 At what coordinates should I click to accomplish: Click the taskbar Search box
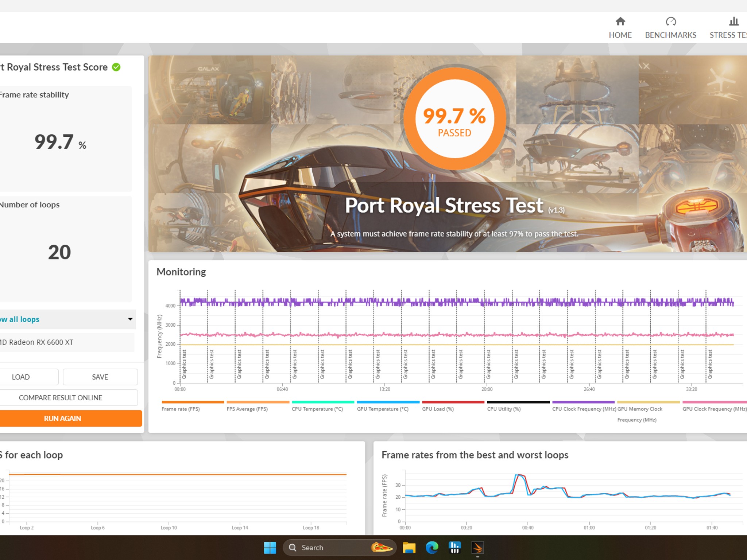point(339,548)
